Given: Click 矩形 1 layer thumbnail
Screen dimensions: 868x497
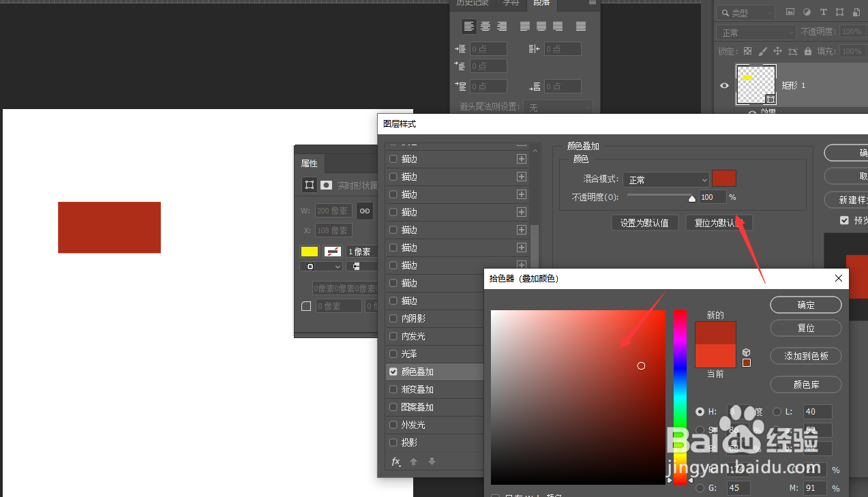Looking at the screenshot, I should pos(755,85).
